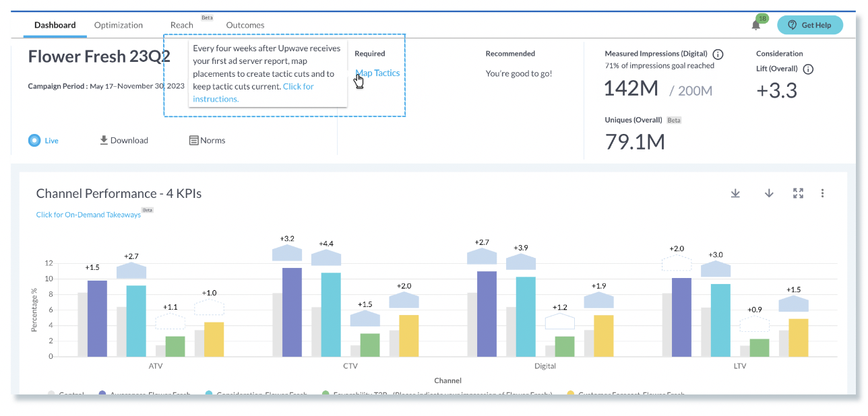Open the Click for instructions link
Image resolution: width=868 pixels, height=416 pixels.
(x=253, y=92)
